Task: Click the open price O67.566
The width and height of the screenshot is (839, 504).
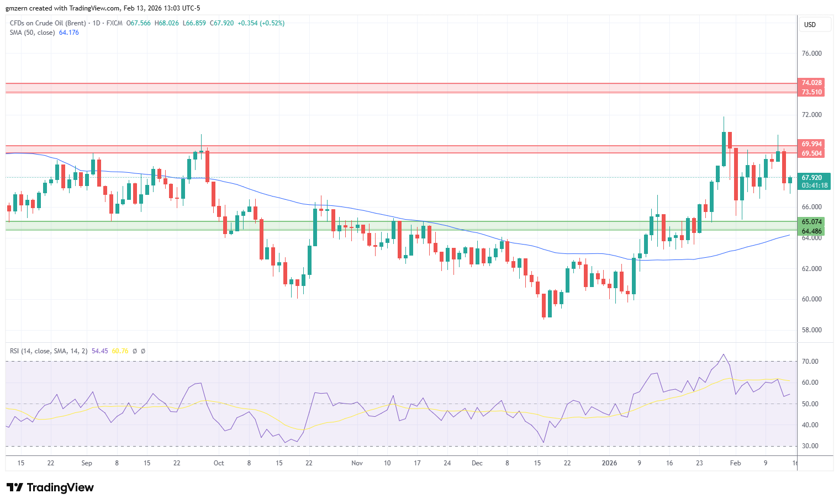Action: [x=139, y=23]
